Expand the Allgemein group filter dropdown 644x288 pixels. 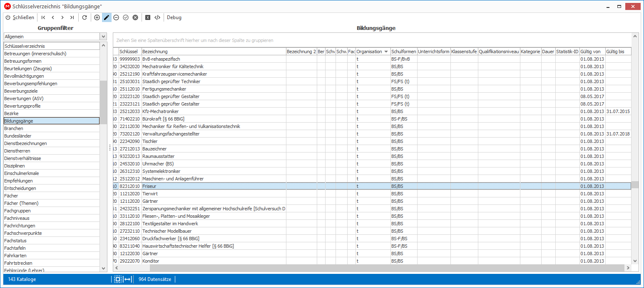click(103, 37)
